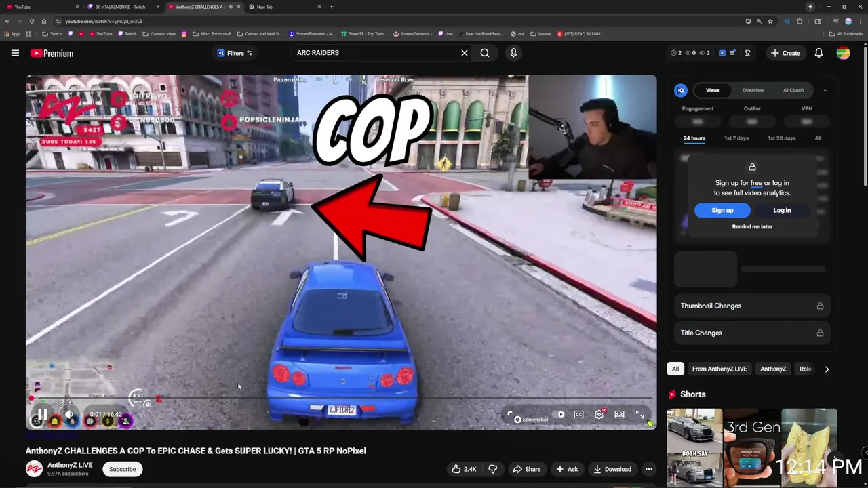Select the 1st 7 days range
This screenshot has width=868, height=488.
pyautogui.click(x=736, y=138)
